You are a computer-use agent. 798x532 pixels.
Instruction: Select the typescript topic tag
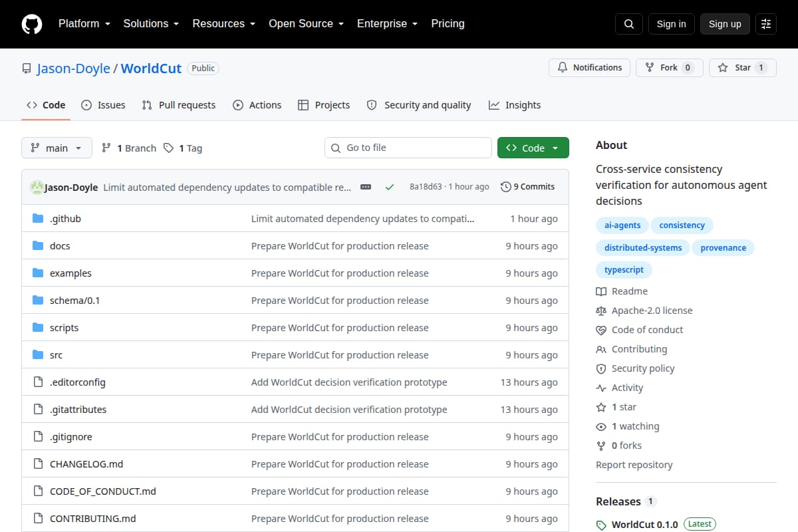624,270
